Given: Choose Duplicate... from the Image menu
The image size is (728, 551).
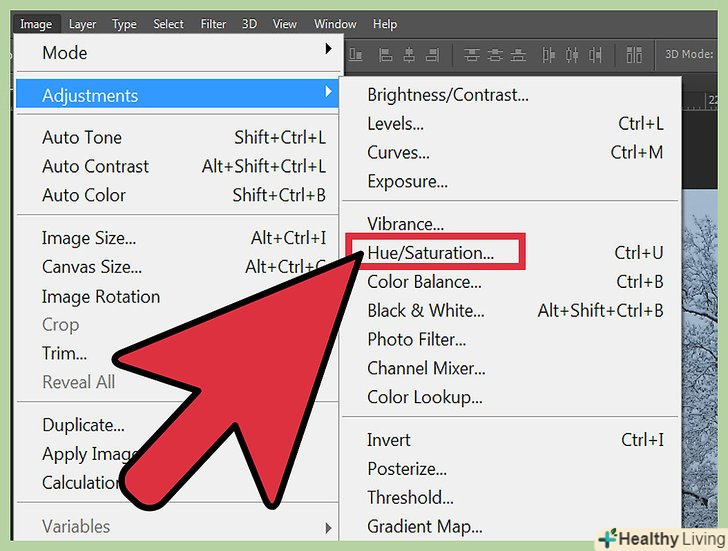Looking at the screenshot, I should [83, 425].
